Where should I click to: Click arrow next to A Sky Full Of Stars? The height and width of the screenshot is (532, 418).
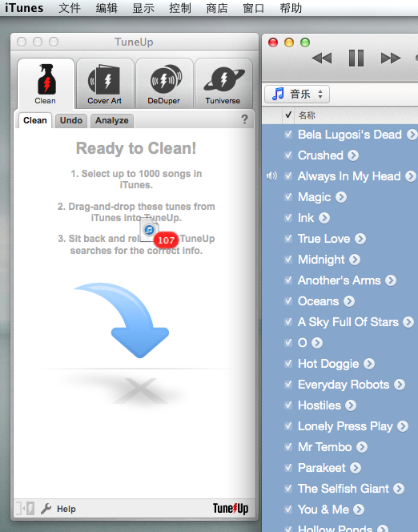(x=408, y=322)
